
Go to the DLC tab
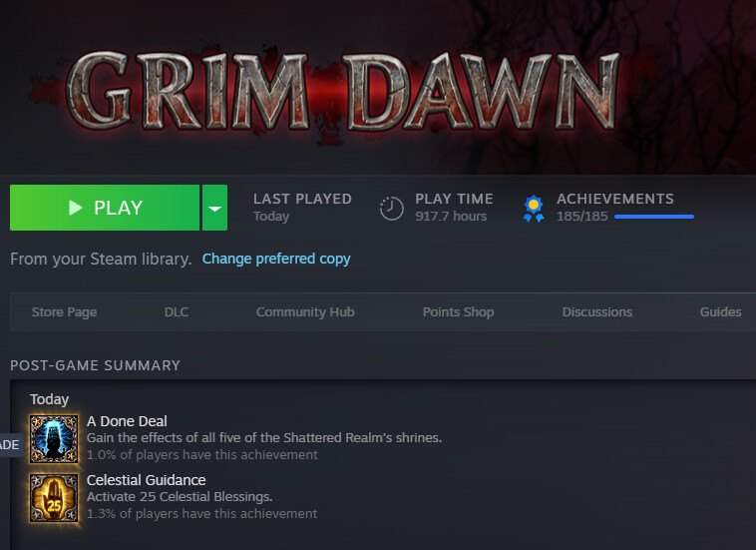pos(176,311)
